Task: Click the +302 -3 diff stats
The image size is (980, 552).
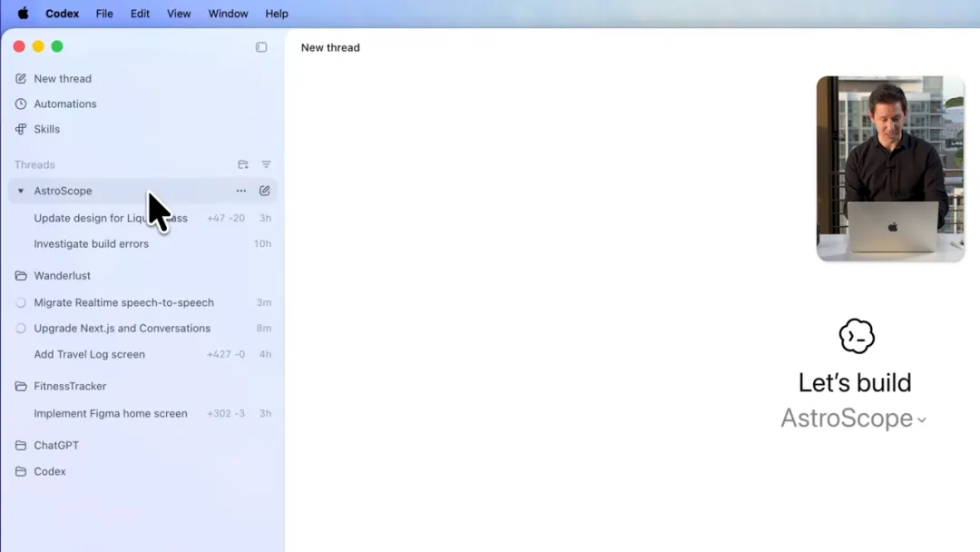Action: point(226,413)
